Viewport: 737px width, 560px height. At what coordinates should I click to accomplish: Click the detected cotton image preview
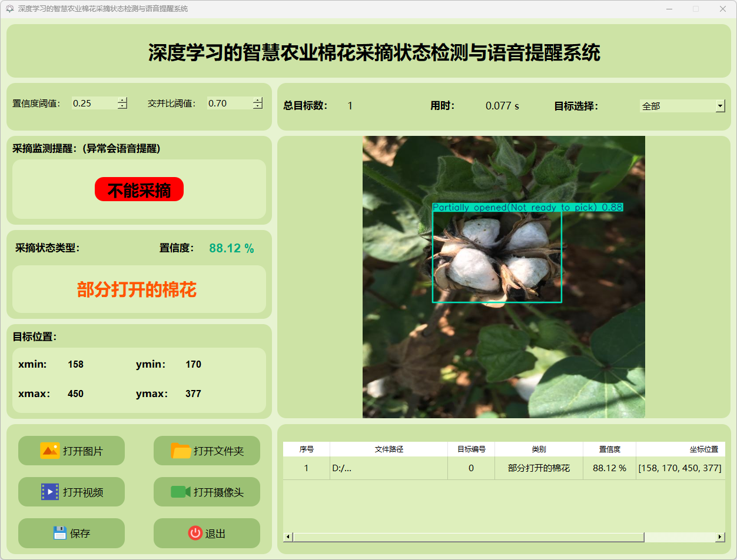click(504, 277)
